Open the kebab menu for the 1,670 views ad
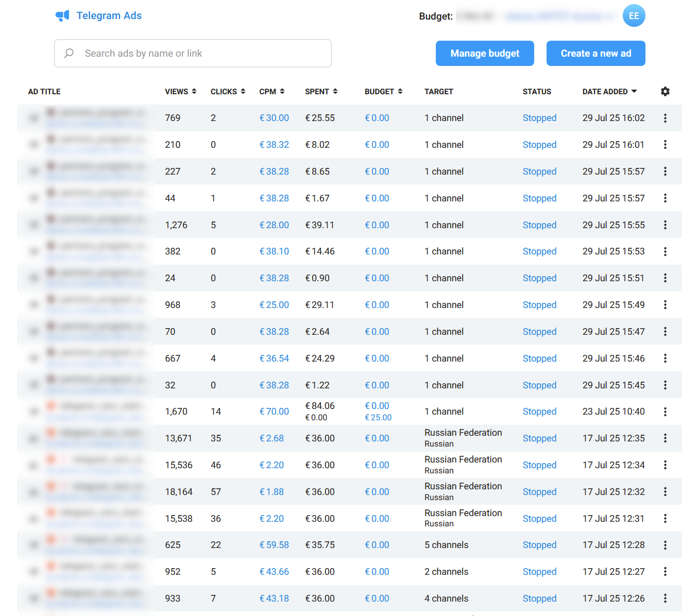Viewport: 698px width, 616px height. pos(665,412)
